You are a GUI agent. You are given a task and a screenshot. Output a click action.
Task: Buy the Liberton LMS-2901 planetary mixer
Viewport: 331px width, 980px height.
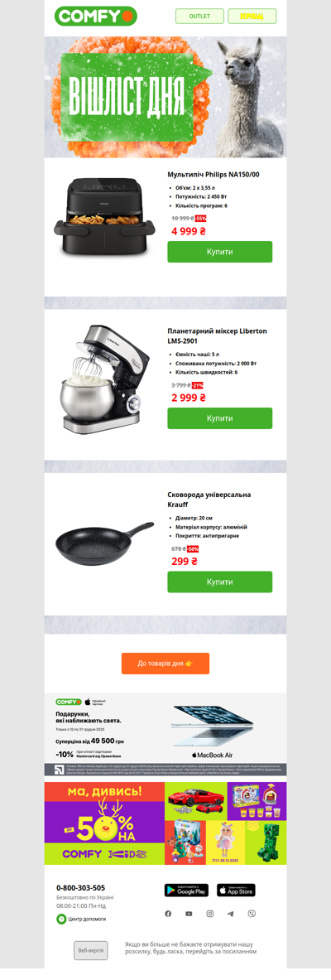[x=220, y=418]
